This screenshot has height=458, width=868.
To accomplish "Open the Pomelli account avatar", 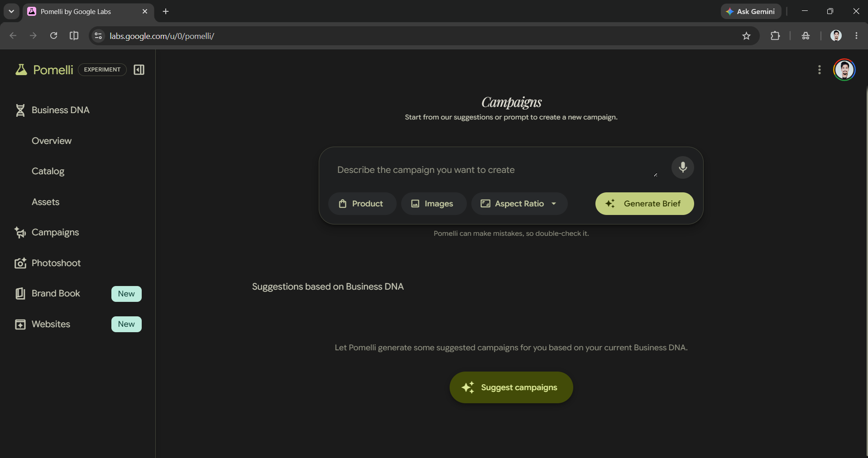I will coord(844,70).
